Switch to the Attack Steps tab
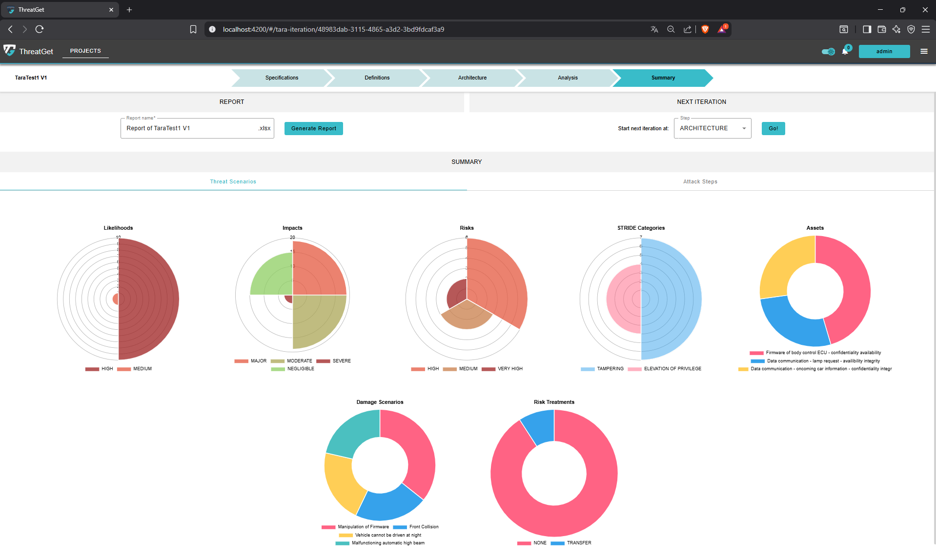This screenshot has height=560, width=936. (x=700, y=181)
